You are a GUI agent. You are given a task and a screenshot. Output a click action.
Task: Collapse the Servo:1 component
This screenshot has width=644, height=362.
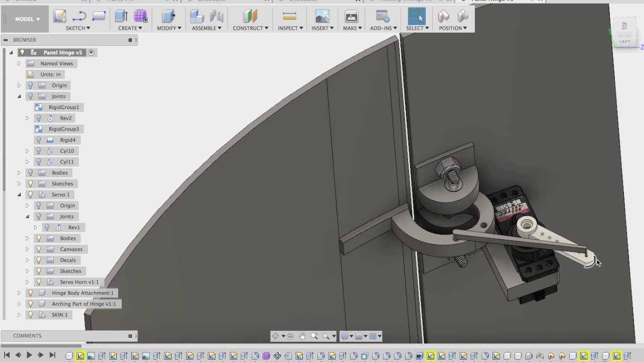pyautogui.click(x=19, y=195)
